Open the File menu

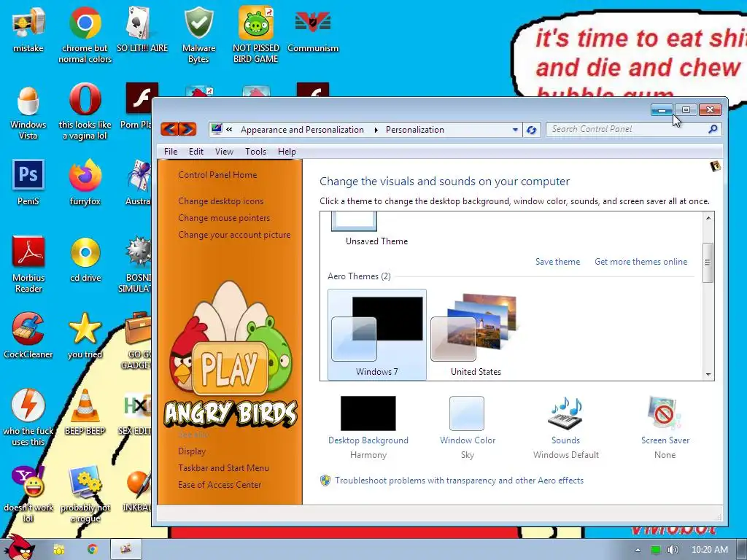[x=171, y=152]
